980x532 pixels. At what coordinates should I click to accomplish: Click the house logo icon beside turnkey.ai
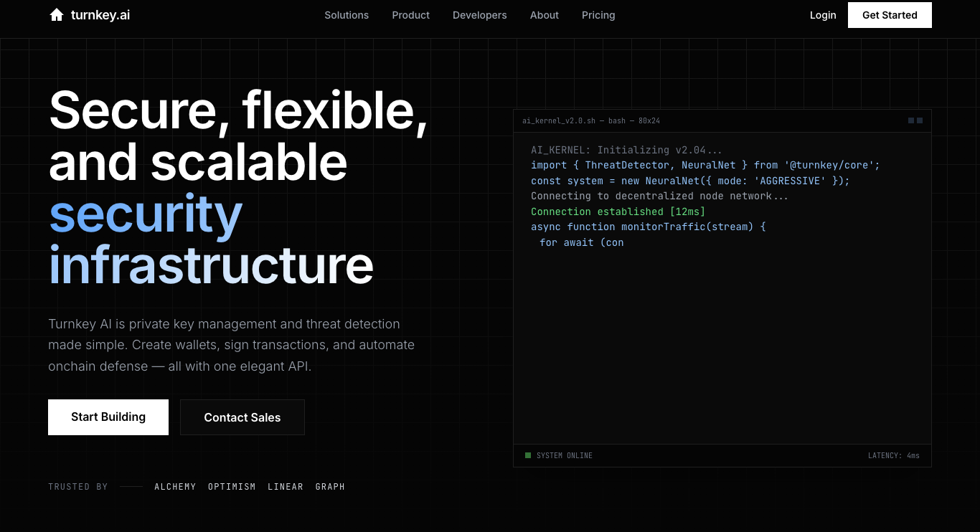[57, 15]
